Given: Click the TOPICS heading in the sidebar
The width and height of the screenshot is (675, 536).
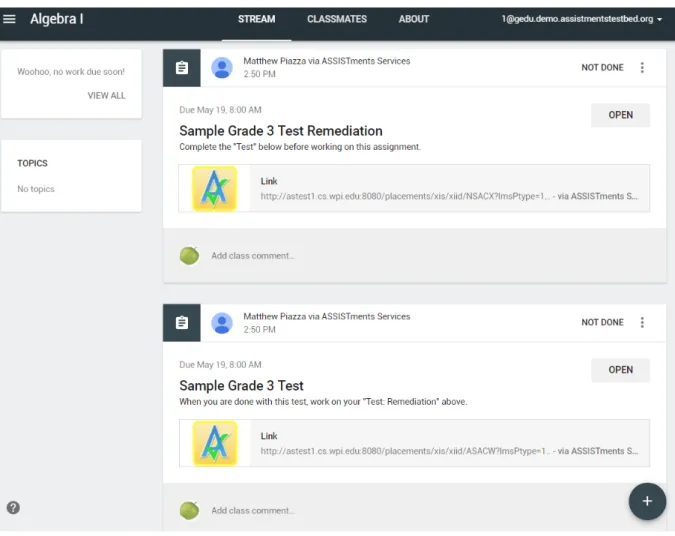Looking at the screenshot, I should (x=32, y=163).
